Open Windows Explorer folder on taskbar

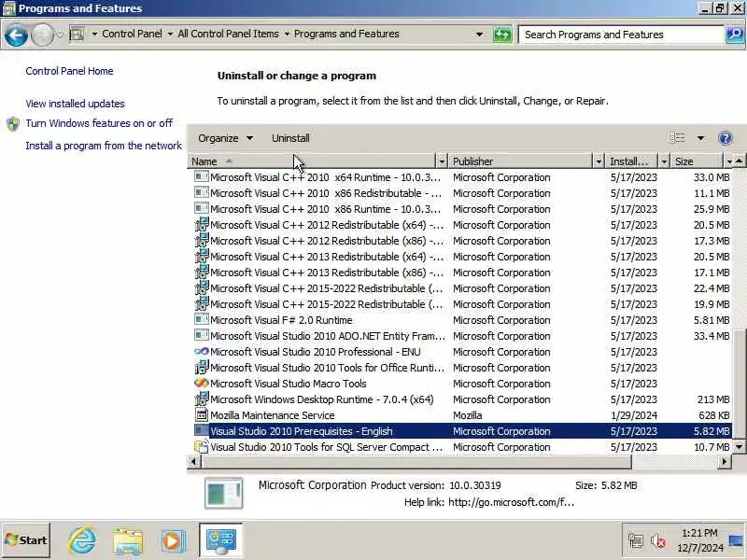point(128,541)
